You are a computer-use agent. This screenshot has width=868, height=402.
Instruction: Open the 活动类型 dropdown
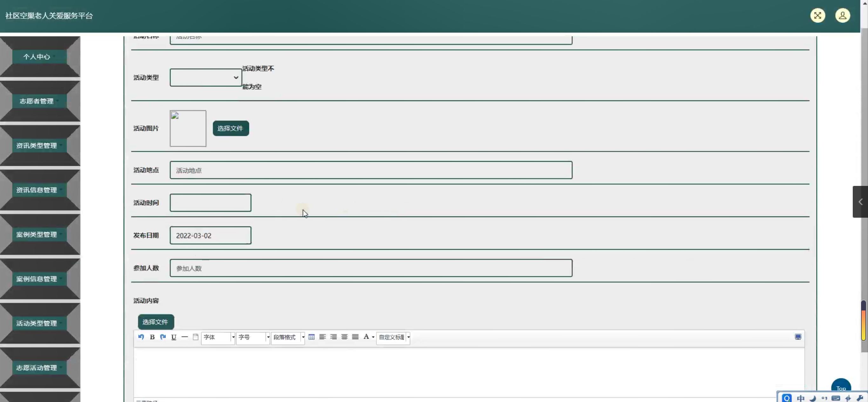(x=206, y=78)
